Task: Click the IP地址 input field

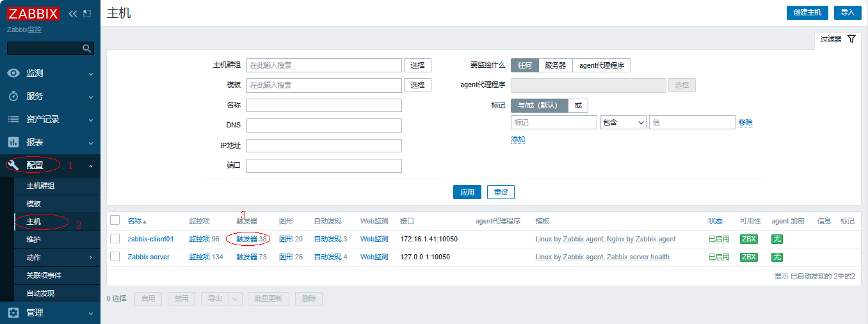Action: point(324,145)
